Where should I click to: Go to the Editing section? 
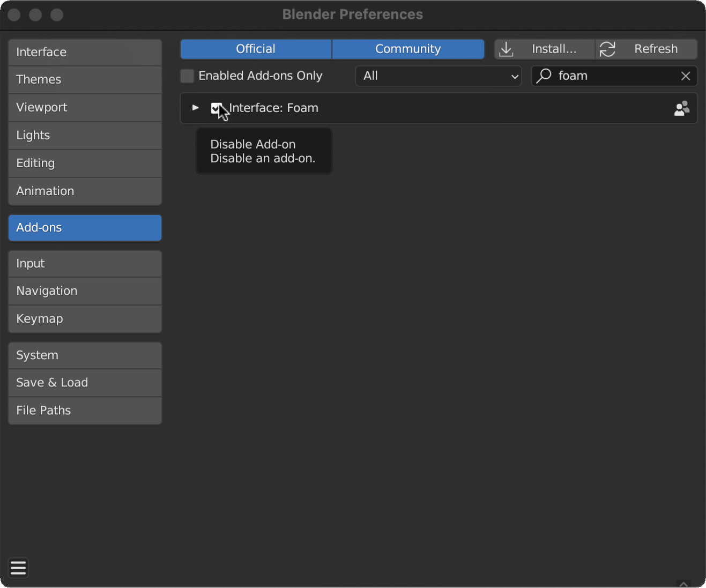85,163
